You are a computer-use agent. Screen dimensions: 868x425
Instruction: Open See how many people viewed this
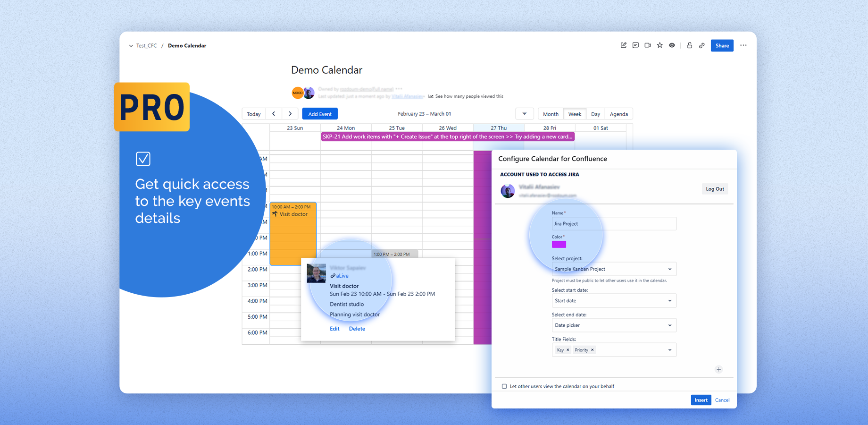coord(469,96)
